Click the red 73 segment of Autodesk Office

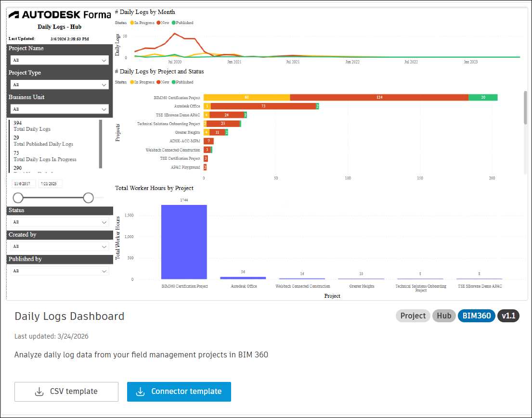263,106
